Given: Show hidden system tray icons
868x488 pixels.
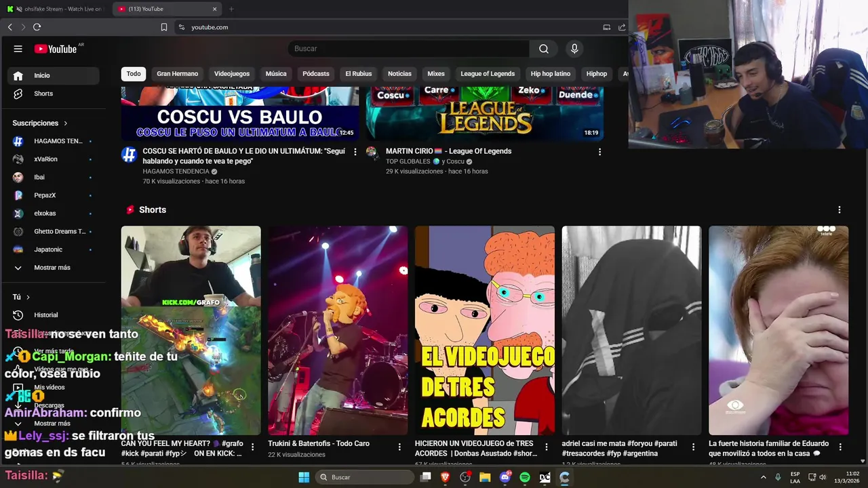Looking at the screenshot, I should 764,477.
